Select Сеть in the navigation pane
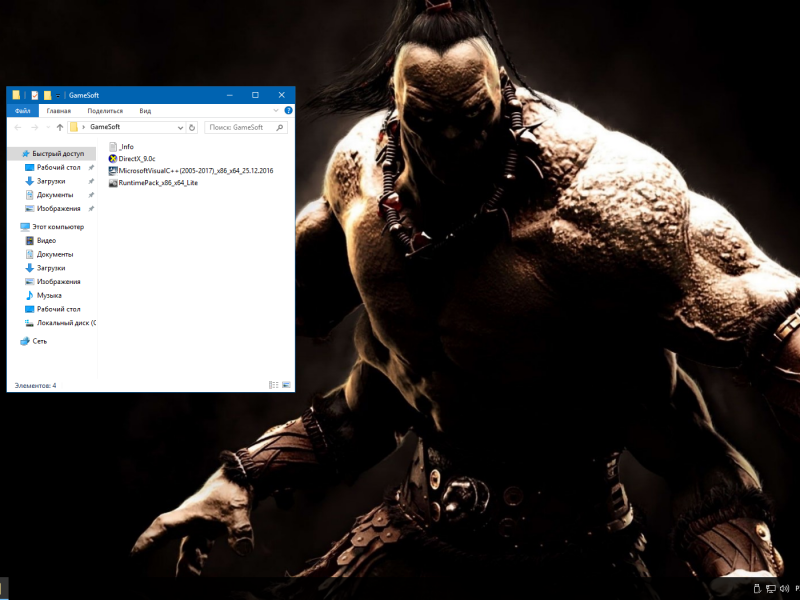The image size is (800, 600). [39, 341]
